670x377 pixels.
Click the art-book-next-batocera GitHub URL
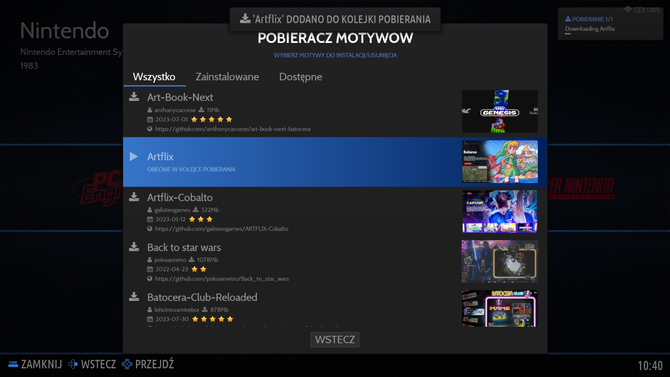(x=232, y=129)
